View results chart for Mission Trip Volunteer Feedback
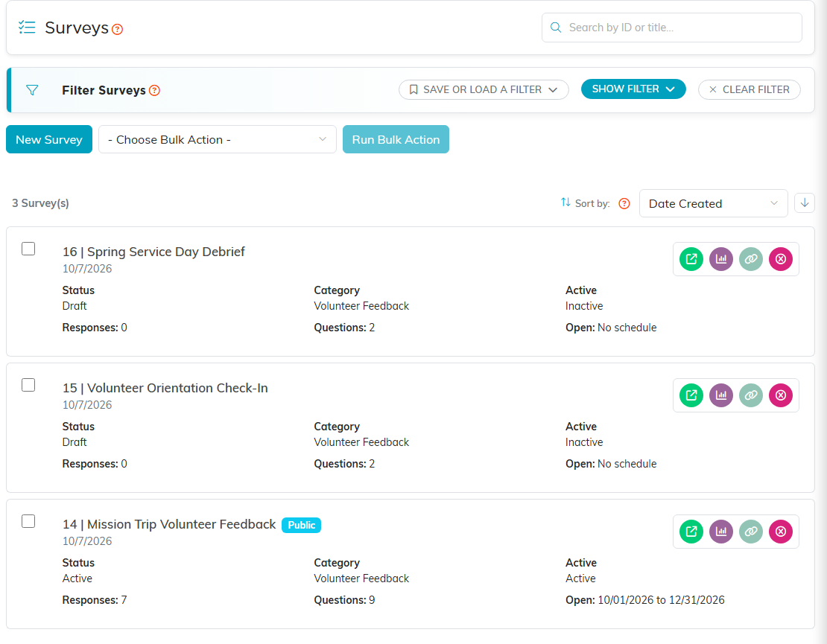 coord(721,532)
